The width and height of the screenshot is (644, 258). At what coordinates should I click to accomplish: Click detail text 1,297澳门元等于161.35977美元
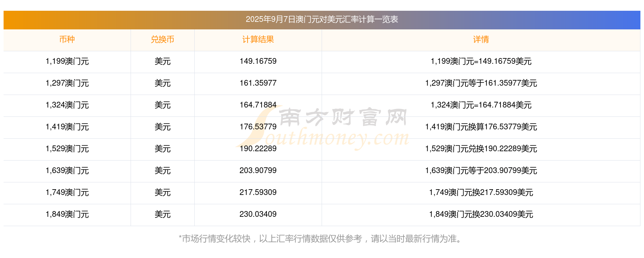point(481,83)
